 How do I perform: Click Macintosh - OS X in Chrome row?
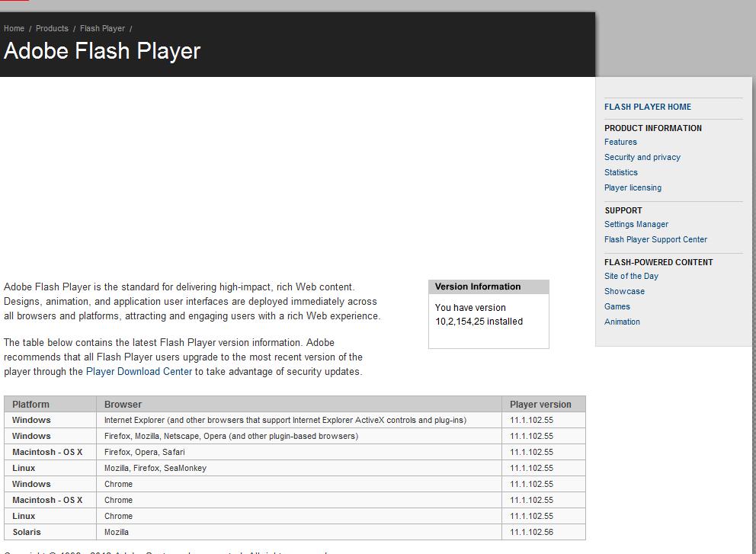click(50, 500)
